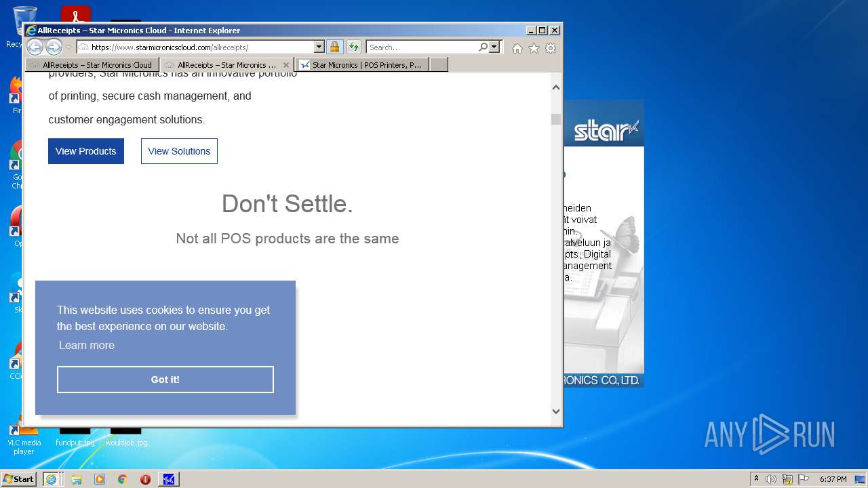This screenshot has height=488, width=868.
Task: Close the active AllReceipts tab
Action: point(286,65)
